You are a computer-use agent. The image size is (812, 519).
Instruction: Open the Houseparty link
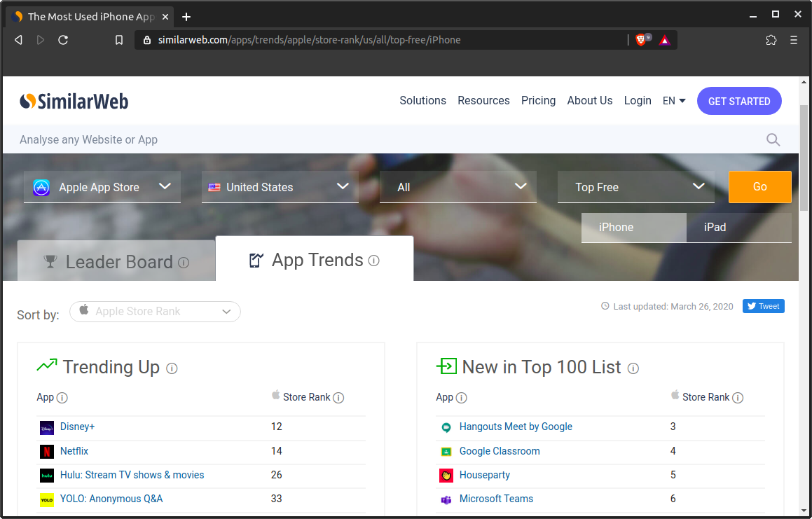tap(485, 475)
